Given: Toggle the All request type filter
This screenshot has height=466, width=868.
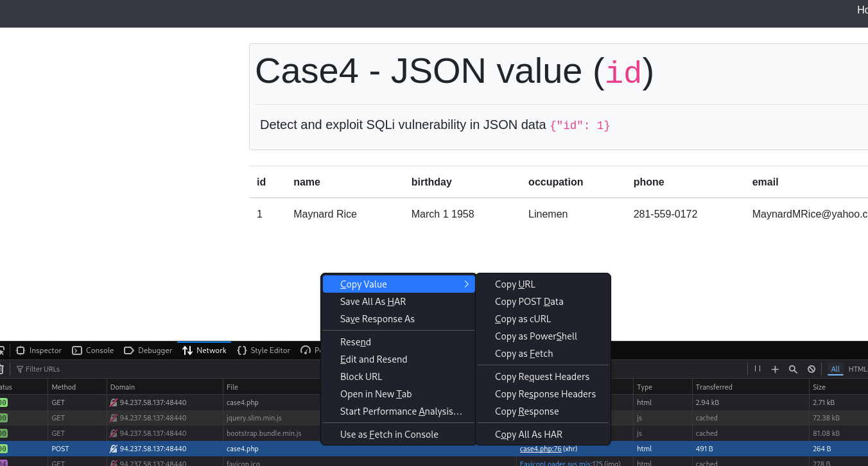Looking at the screenshot, I should [835, 369].
